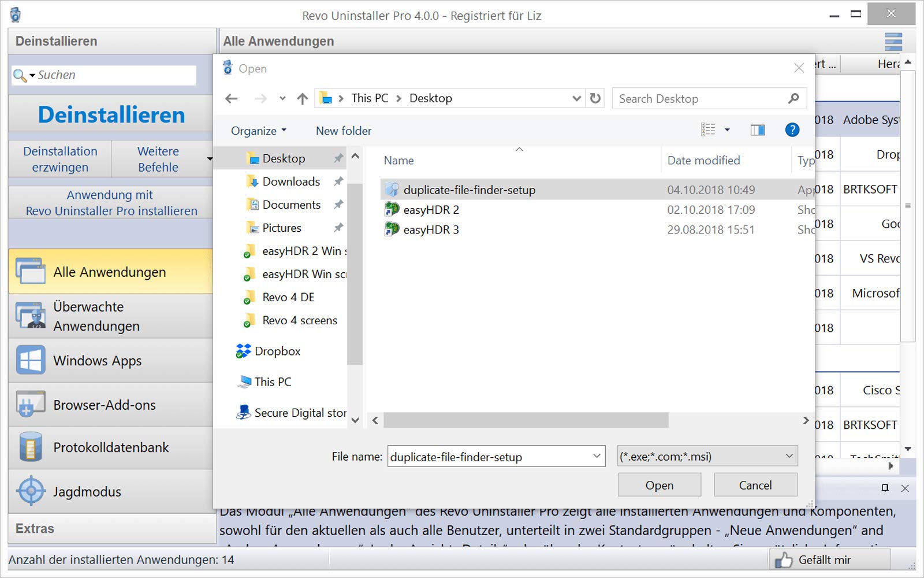Open dialog help question mark
Viewport: 924px width, 578px height.
point(792,130)
